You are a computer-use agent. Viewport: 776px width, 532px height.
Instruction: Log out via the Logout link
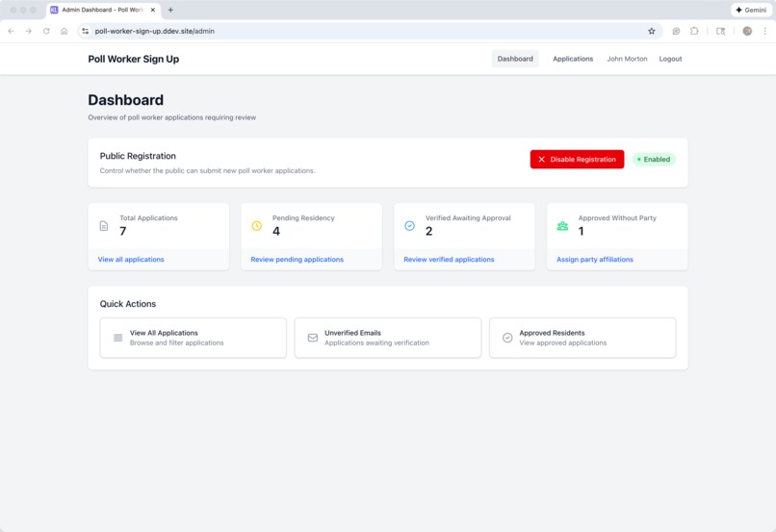click(670, 59)
